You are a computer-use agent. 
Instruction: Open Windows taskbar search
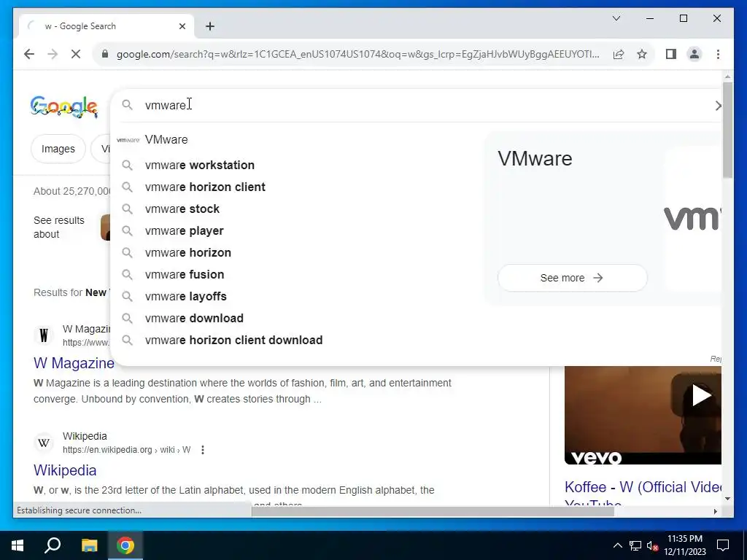click(x=53, y=545)
